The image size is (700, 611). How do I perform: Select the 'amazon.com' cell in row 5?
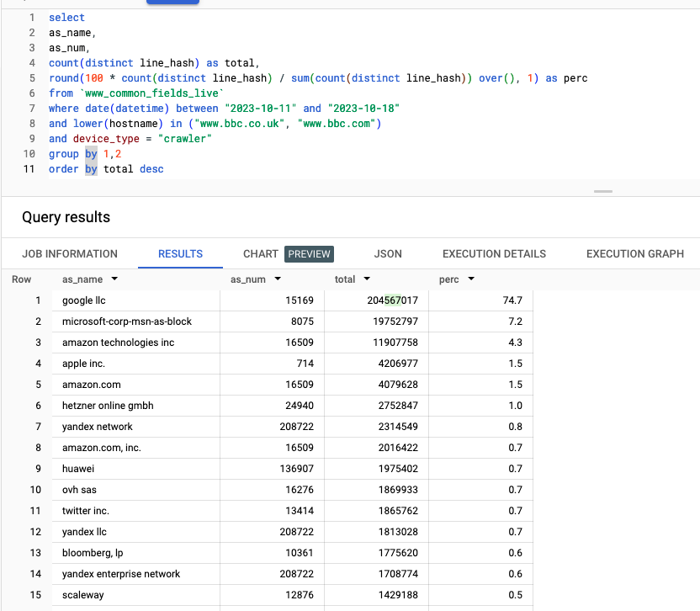(135, 384)
